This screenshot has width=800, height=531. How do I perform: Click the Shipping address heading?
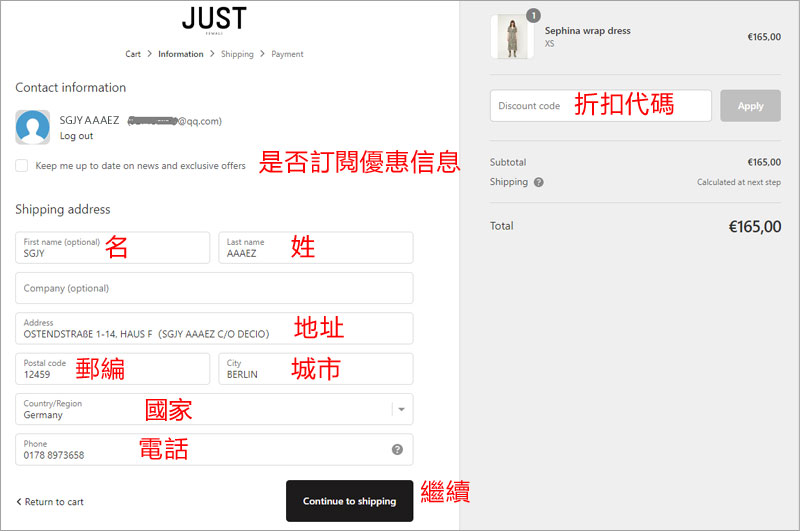coord(63,209)
